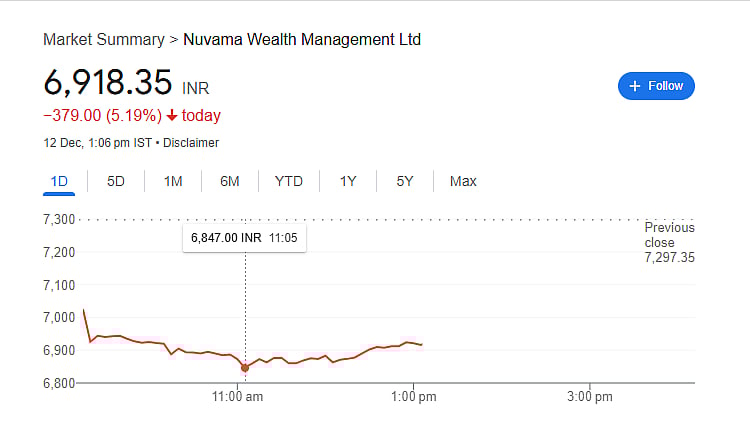Open the Disclaimer link
Image resolution: width=750 pixels, height=430 pixels.
point(191,143)
